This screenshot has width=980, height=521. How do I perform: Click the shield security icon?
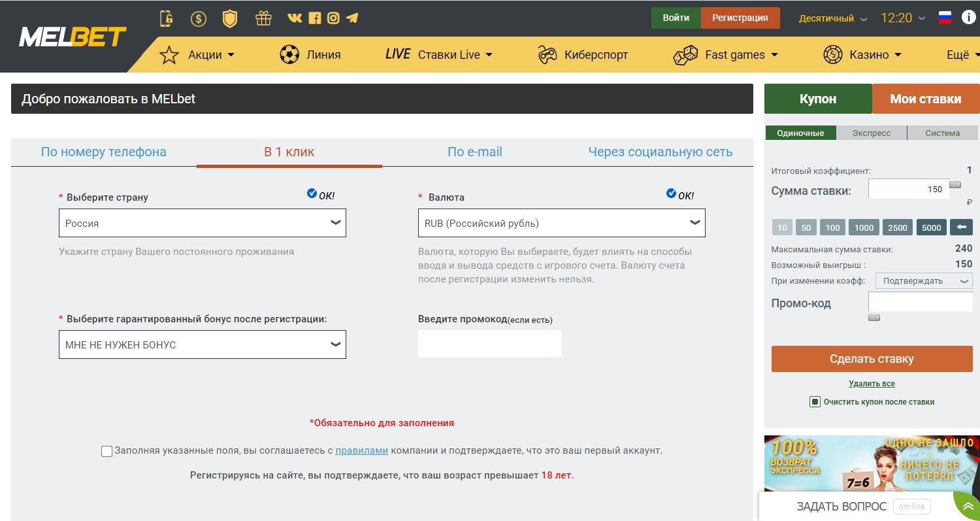tap(230, 18)
